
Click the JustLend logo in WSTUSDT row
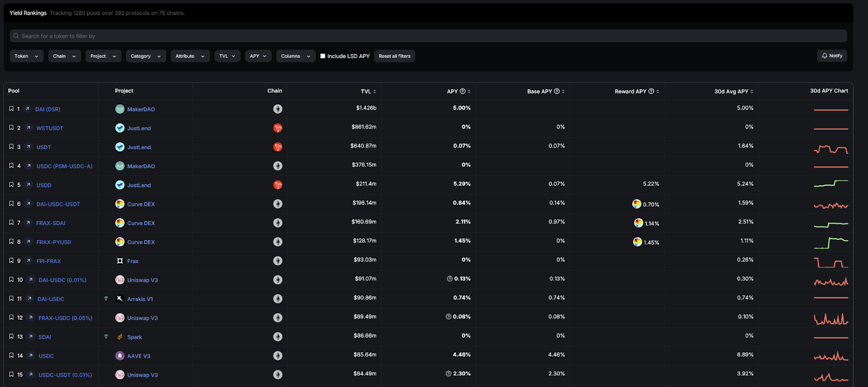coord(120,128)
